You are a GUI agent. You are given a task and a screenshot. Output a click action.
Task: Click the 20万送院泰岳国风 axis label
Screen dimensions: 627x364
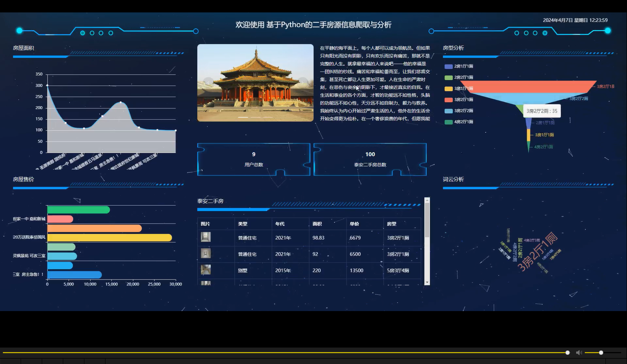point(29,237)
